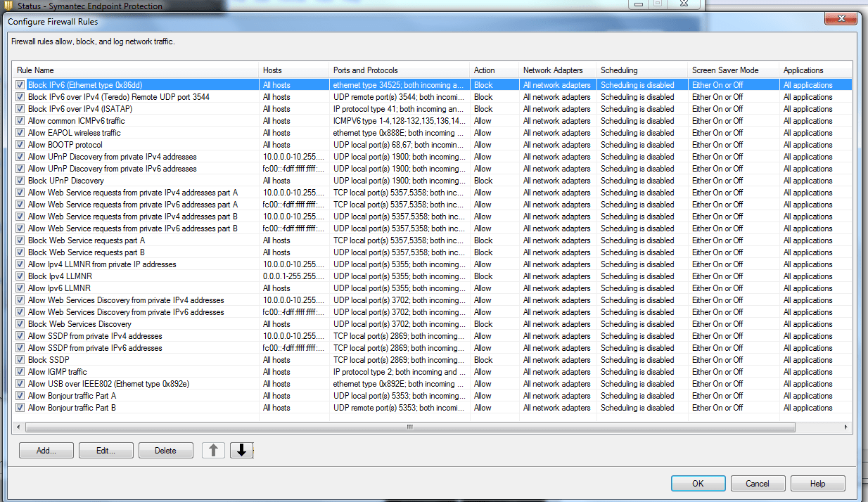868x502 pixels.
Task: Toggle the Allow IGMP traffic checkbox
Action: tap(19, 371)
